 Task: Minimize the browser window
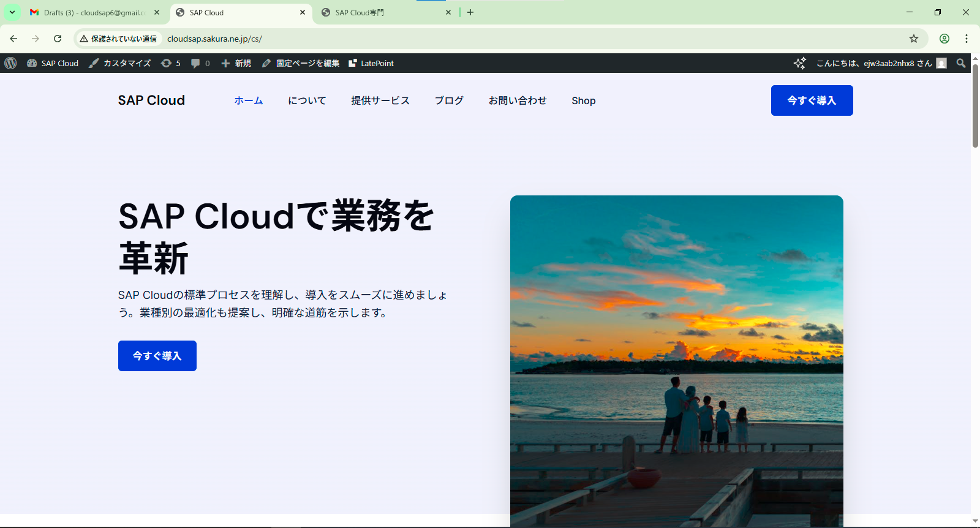[x=910, y=12]
